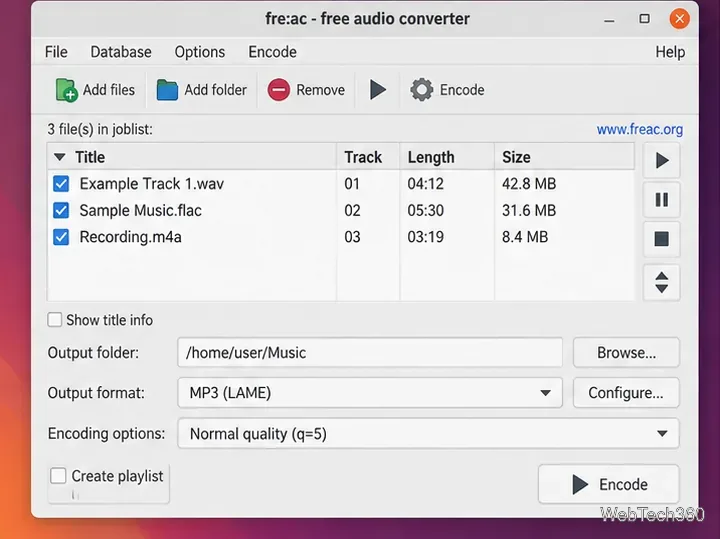Open the www.freac.org link

[640, 129]
